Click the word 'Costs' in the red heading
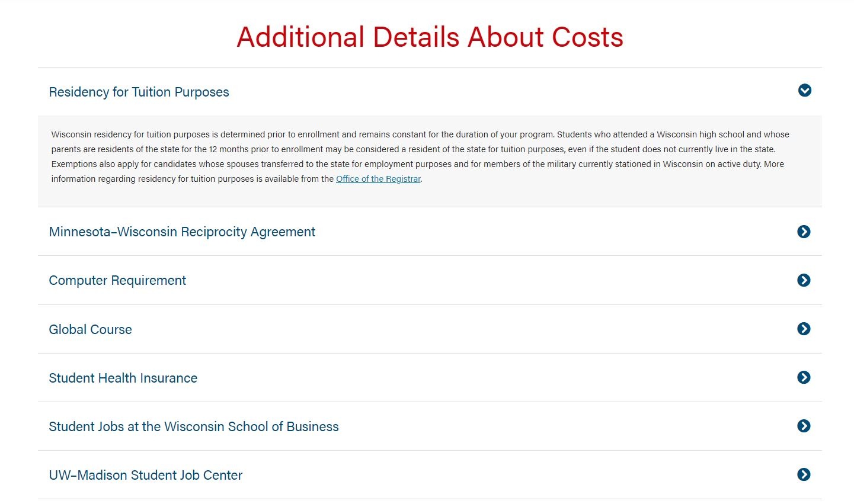Screen dimensions: 854x504 (587, 37)
